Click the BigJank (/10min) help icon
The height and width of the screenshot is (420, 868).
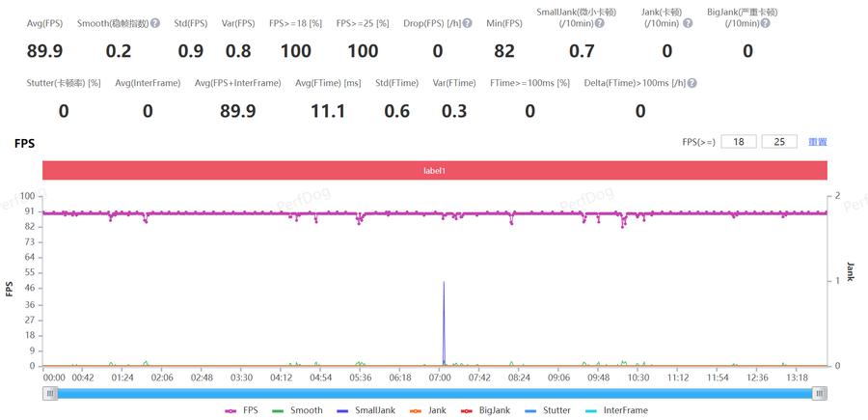(765, 23)
